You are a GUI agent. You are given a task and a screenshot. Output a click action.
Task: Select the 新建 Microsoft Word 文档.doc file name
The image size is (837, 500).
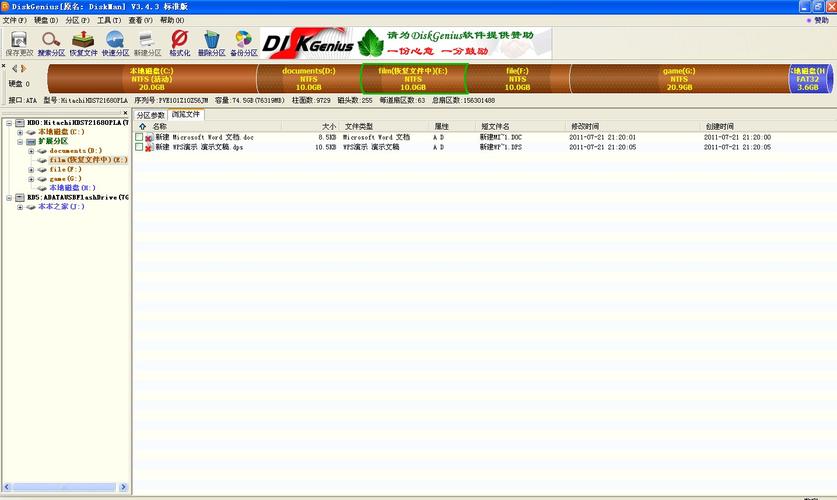click(204, 137)
